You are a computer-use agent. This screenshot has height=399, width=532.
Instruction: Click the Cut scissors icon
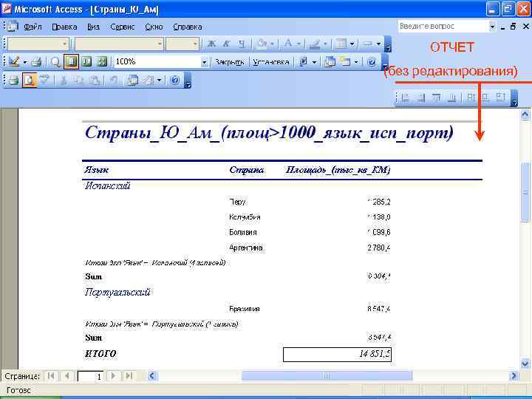coord(64,81)
